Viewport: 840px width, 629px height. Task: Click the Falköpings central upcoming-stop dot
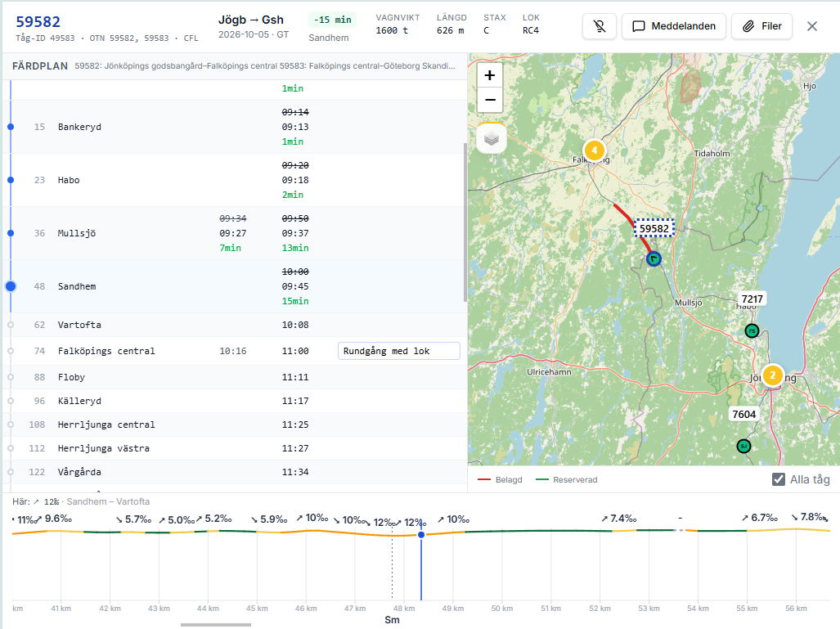[x=11, y=351]
